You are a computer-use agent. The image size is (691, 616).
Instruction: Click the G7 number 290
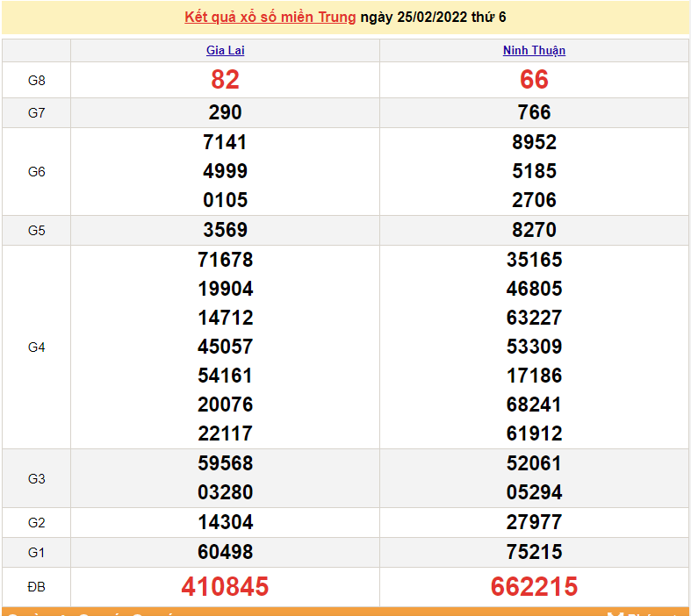point(225,112)
